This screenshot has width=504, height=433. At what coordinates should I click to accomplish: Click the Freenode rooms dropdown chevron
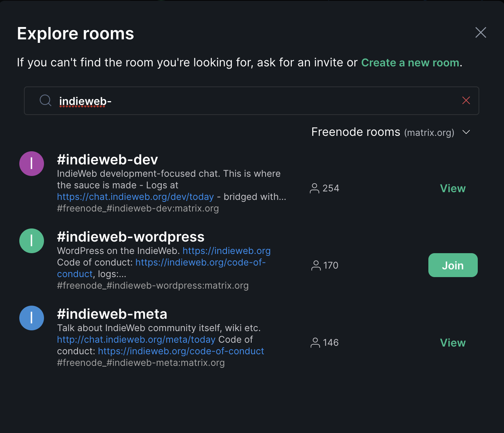point(466,132)
